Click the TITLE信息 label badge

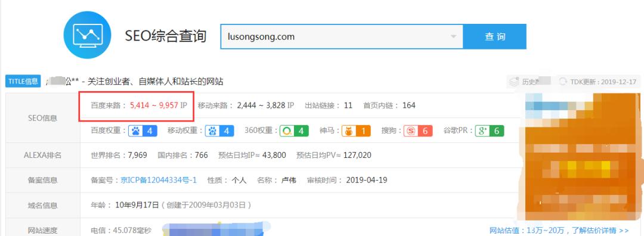tap(23, 81)
